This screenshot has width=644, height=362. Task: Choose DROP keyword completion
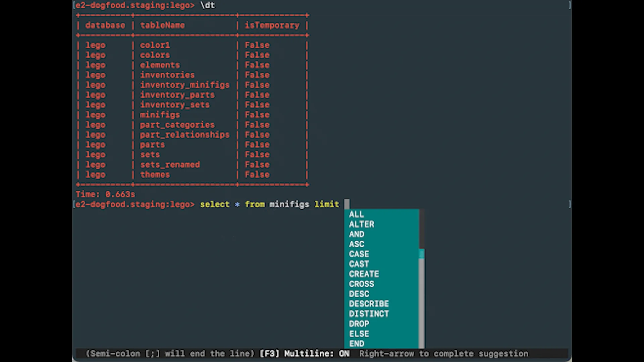359,324
